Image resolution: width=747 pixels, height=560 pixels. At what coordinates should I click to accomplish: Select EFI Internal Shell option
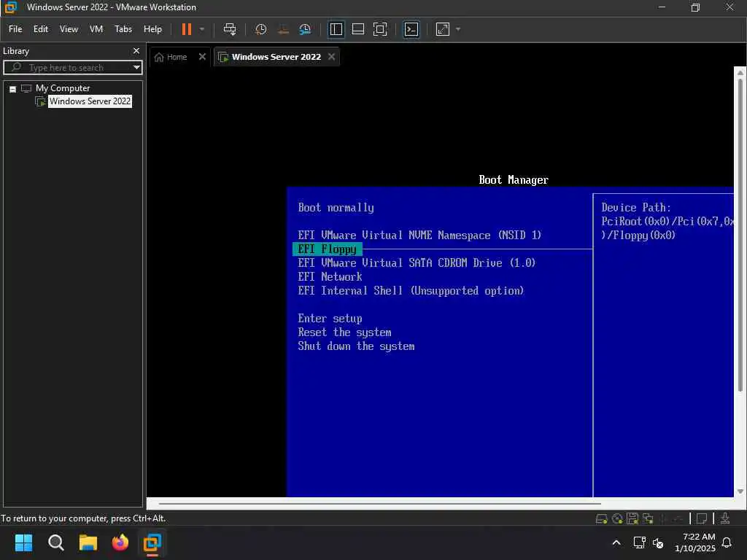tap(411, 290)
